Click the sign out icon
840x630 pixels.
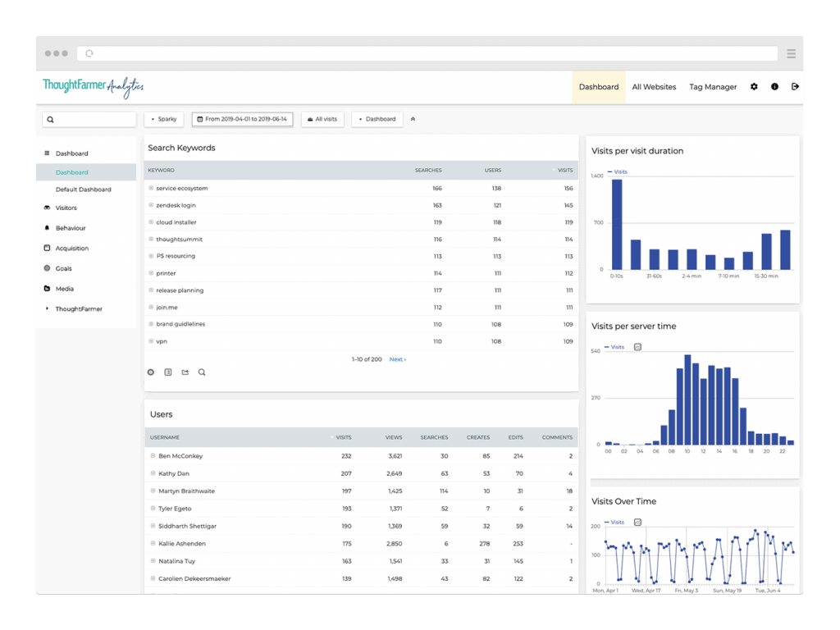pyautogui.click(x=795, y=87)
